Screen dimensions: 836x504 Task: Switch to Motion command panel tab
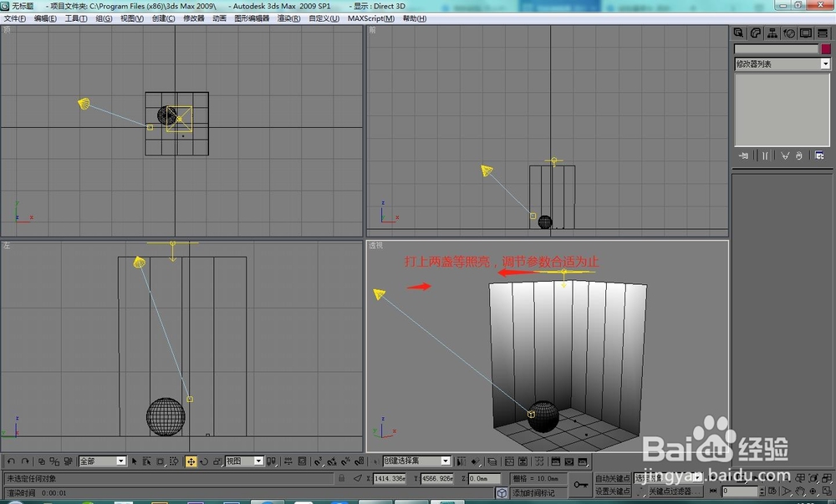789,33
